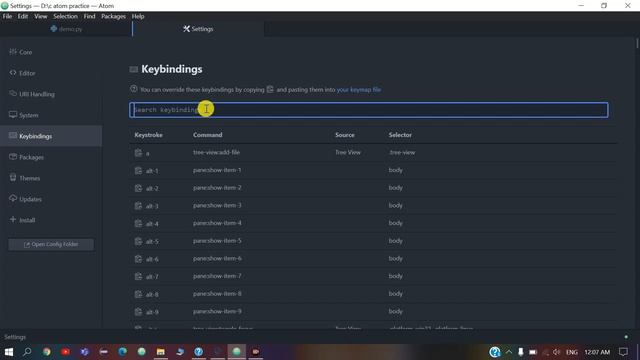Image resolution: width=640 pixels, height=360 pixels.
Task: Open Editor settings in sidebar
Action: 51,73
